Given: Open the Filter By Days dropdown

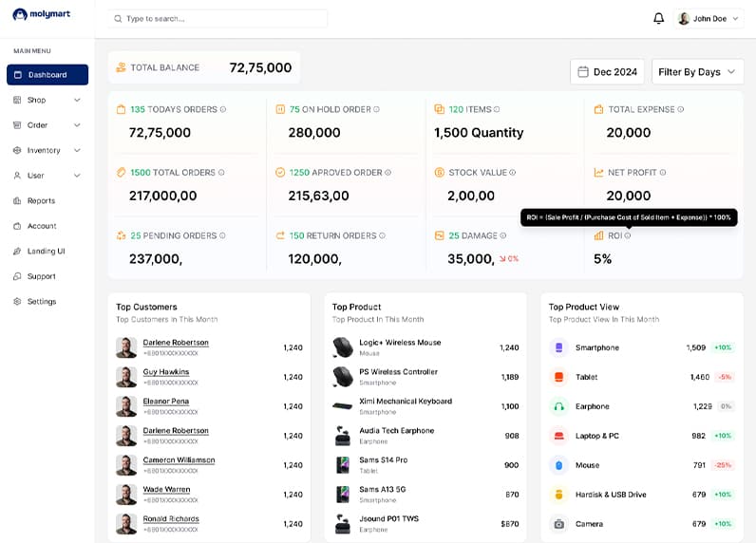Looking at the screenshot, I should tap(697, 72).
